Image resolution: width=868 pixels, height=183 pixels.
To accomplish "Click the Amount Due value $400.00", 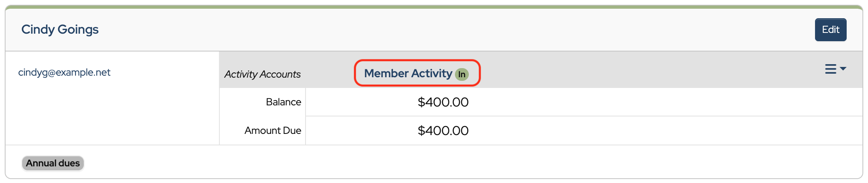I will pos(443,131).
